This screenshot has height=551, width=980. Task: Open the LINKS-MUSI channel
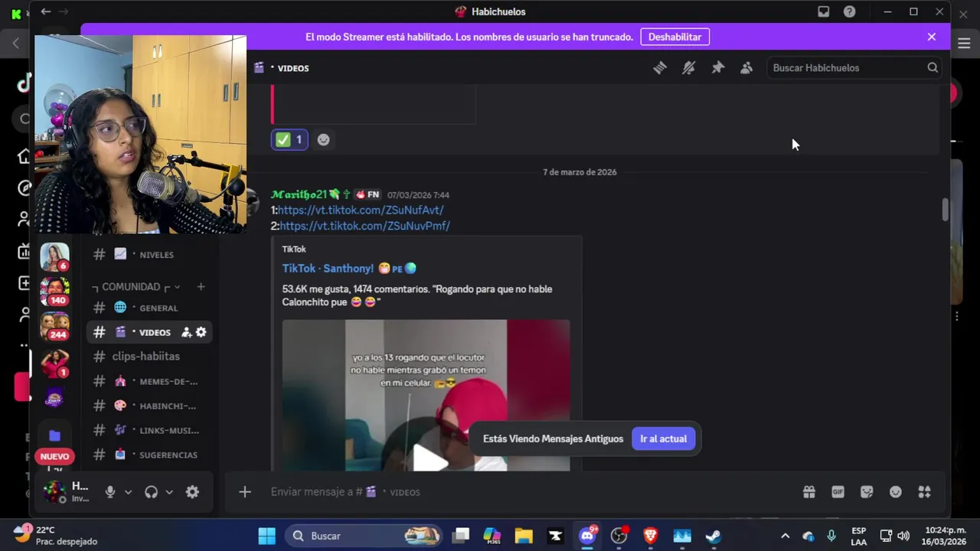[149, 430]
